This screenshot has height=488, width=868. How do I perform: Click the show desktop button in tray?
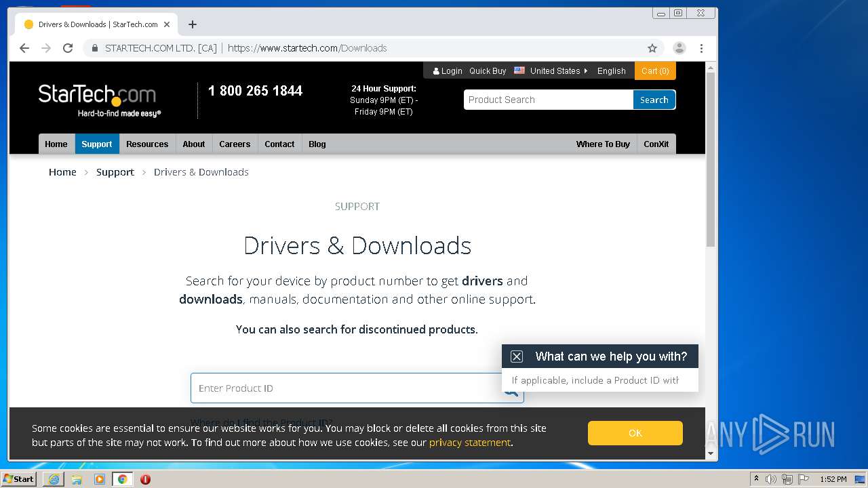tap(860, 479)
